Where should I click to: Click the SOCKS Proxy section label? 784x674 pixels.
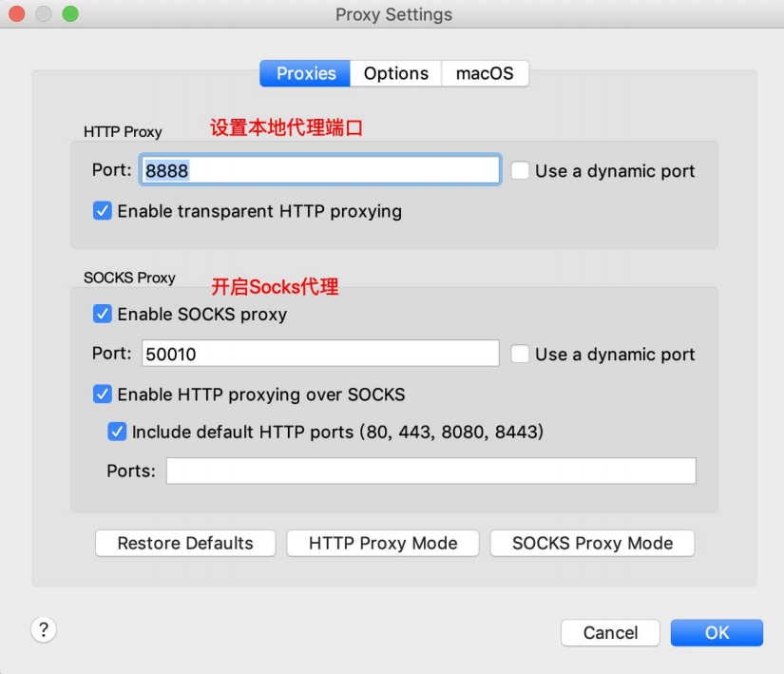click(x=129, y=278)
